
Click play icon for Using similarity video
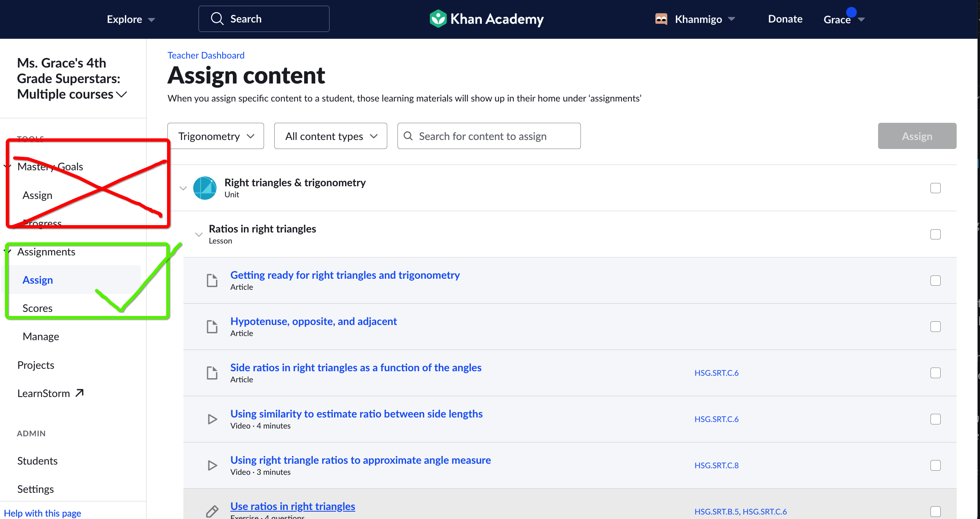(212, 419)
